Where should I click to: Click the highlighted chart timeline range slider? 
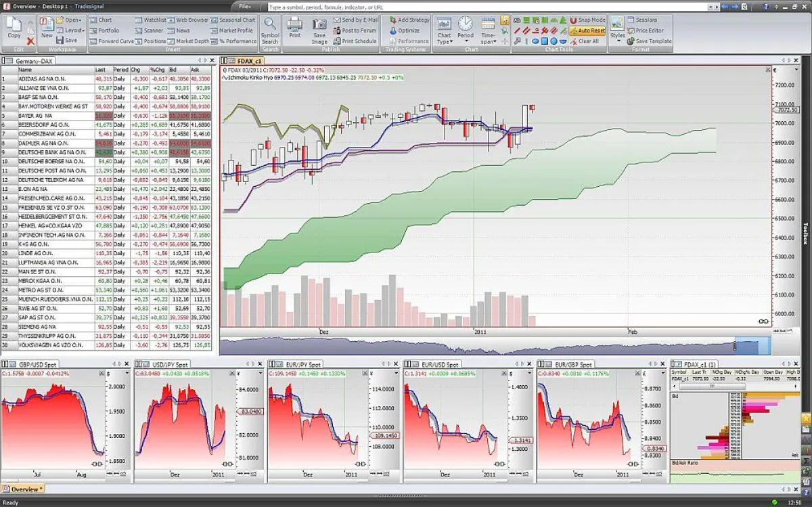point(752,346)
